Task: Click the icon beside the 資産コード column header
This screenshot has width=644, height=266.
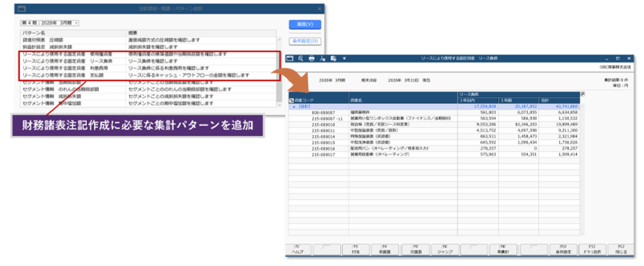Action: pyautogui.click(x=291, y=100)
